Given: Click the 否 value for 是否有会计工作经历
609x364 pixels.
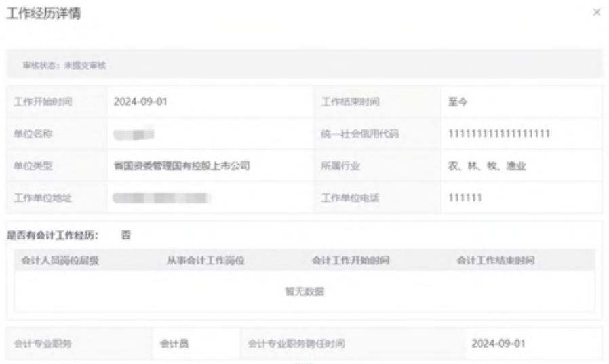Looking at the screenshot, I should point(125,235).
